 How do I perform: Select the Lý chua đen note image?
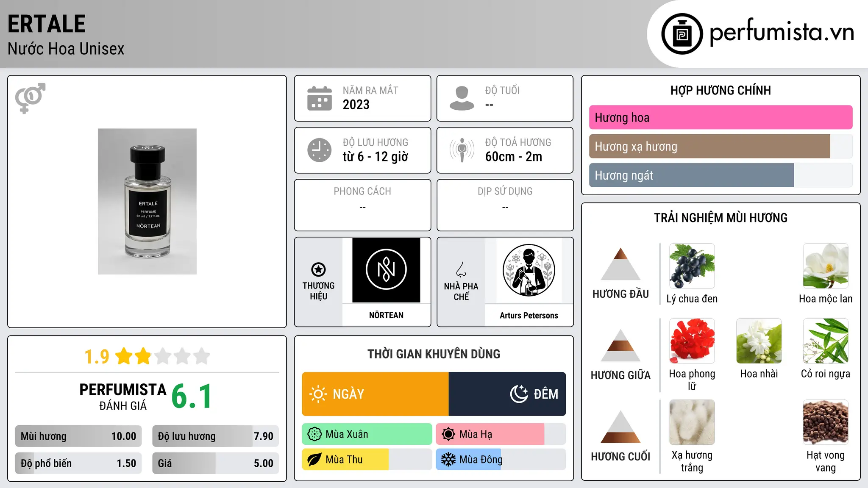[x=692, y=266]
